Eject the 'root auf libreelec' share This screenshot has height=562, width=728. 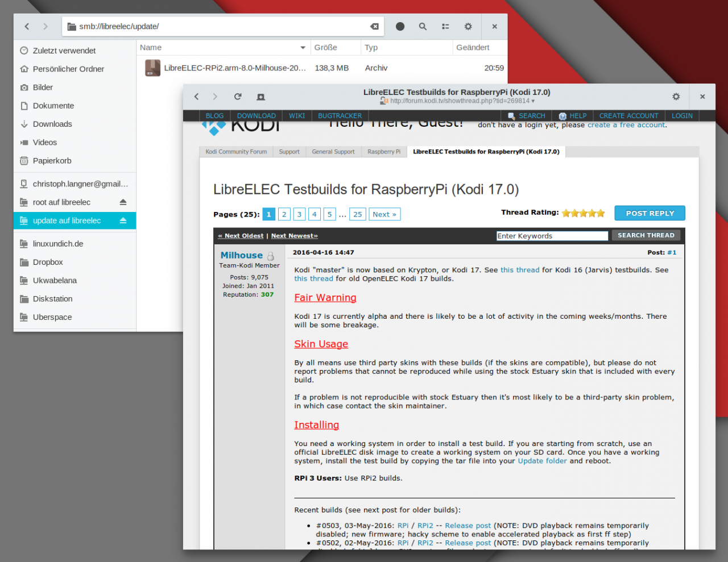coord(123,202)
